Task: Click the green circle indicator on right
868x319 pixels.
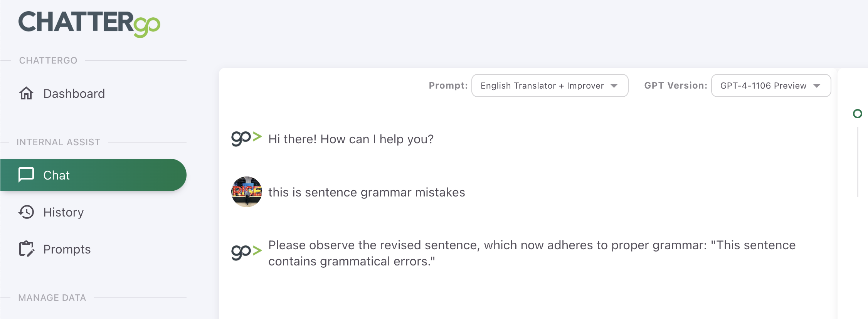Action: [858, 114]
